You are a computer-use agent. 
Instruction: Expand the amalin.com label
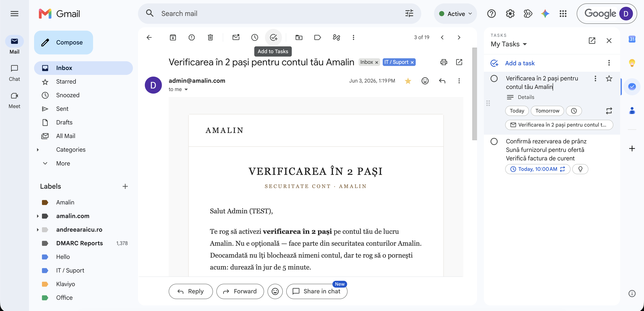[38, 216]
